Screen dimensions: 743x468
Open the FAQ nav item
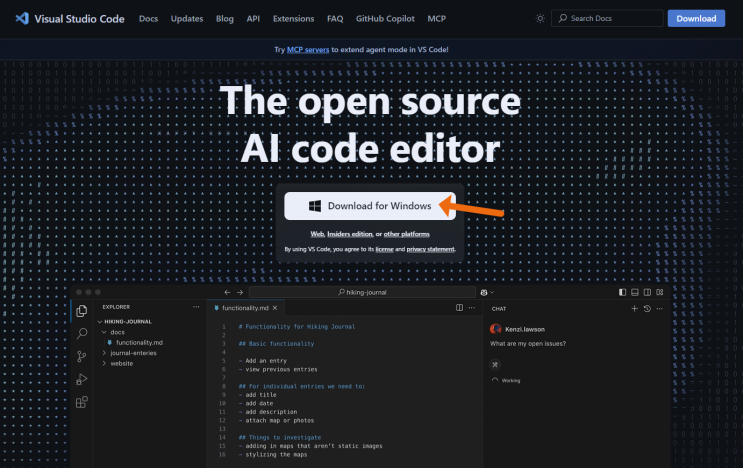pyautogui.click(x=335, y=18)
